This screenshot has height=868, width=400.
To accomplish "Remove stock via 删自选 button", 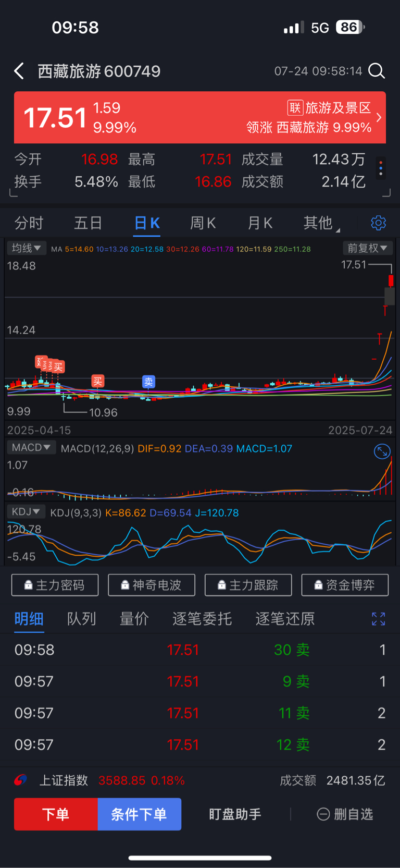I will click(x=345, y=814).
